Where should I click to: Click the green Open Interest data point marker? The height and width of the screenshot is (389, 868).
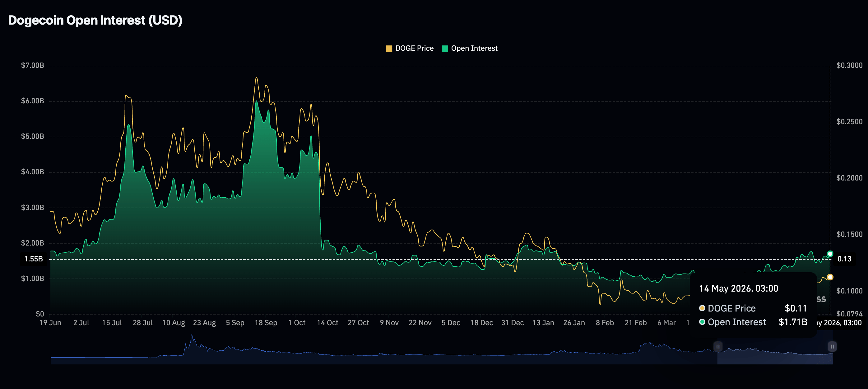[830, 254]
